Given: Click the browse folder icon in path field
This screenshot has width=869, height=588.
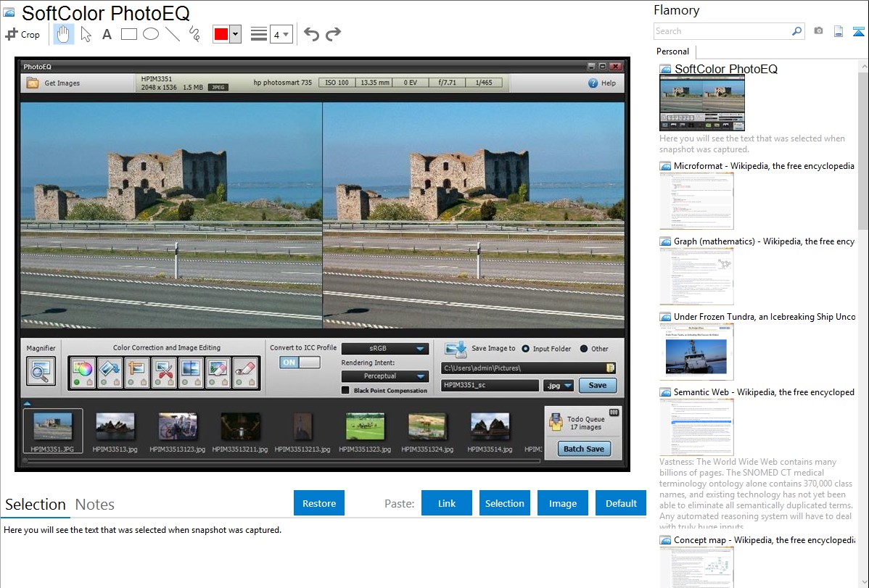Looking at the screenshot, I should pyautogui.click(x=610, y=368).
